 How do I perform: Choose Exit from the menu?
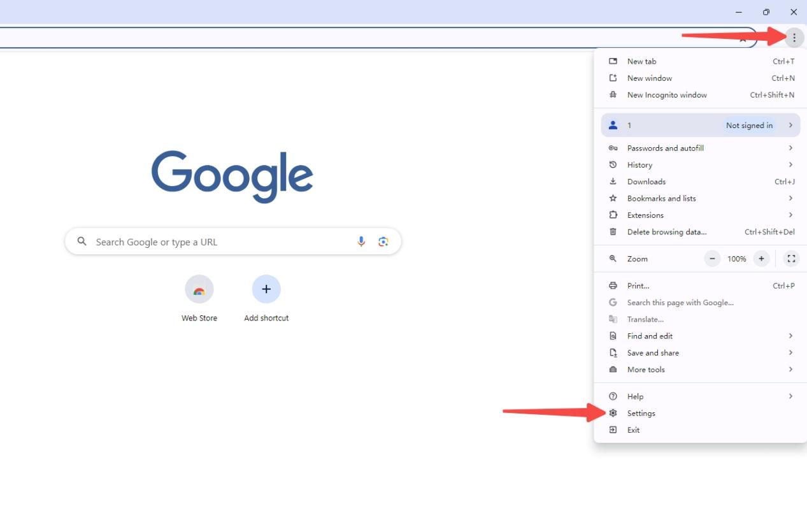(701, 430)
